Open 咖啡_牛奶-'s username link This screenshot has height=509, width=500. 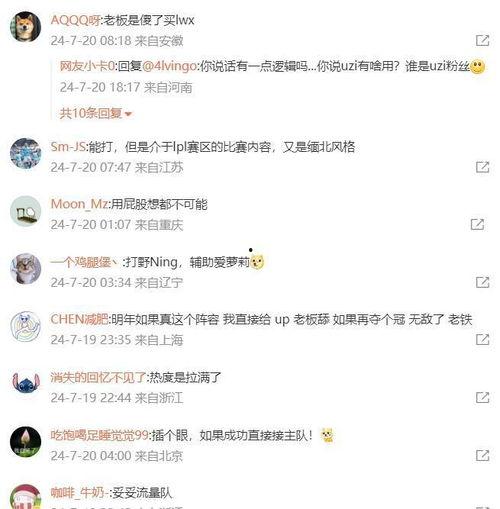tap(79, 493)
